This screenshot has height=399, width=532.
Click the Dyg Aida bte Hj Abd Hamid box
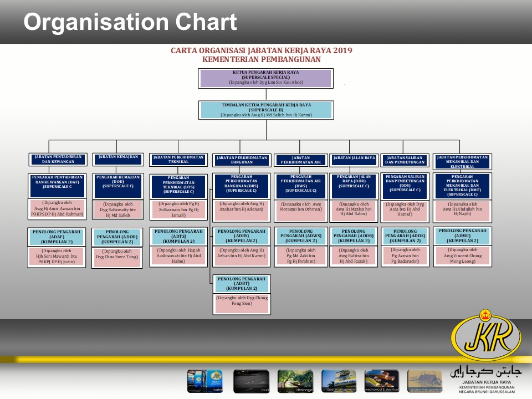pyautogui.click(x=405, y=211)
